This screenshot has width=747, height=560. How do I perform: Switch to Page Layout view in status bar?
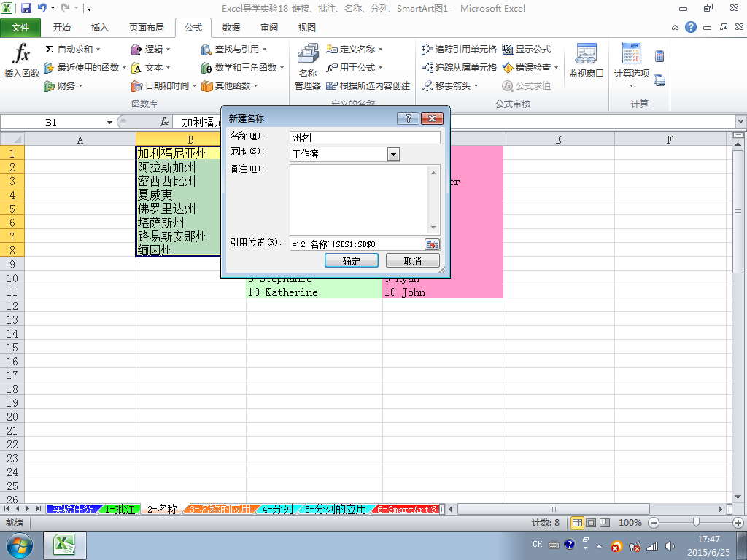[x=591, y=523]
